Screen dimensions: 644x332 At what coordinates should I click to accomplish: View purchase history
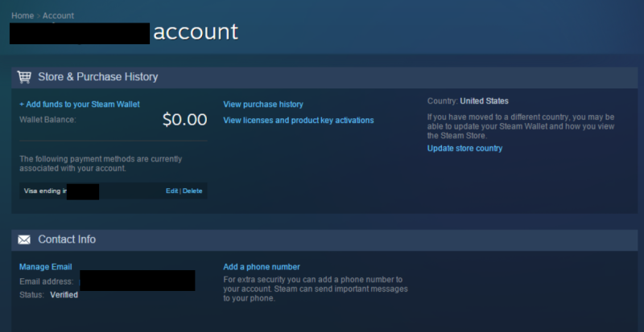click(x=263, y=105)
